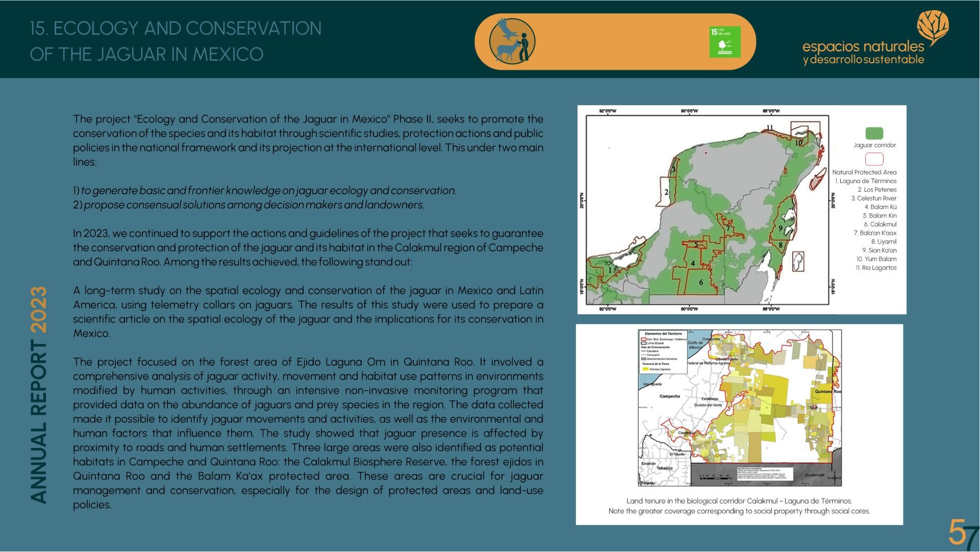
Task: Click the jaguar corridor map image
Action: point(708,210)
